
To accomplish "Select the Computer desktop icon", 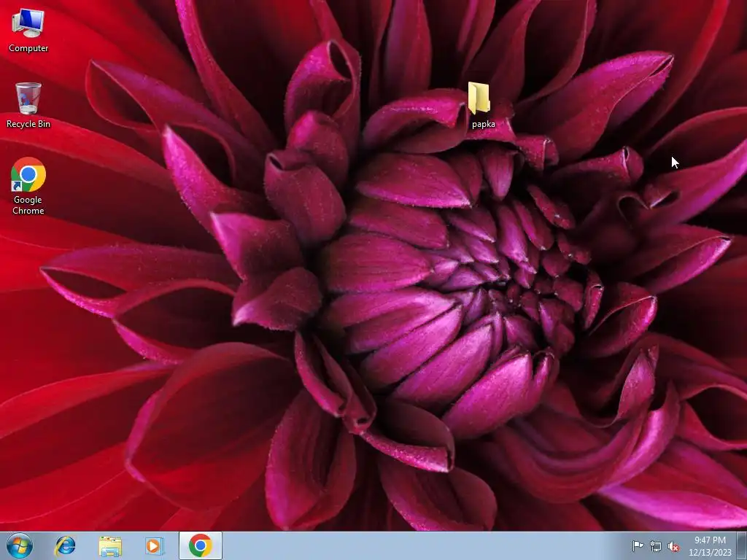I will 28,30.
